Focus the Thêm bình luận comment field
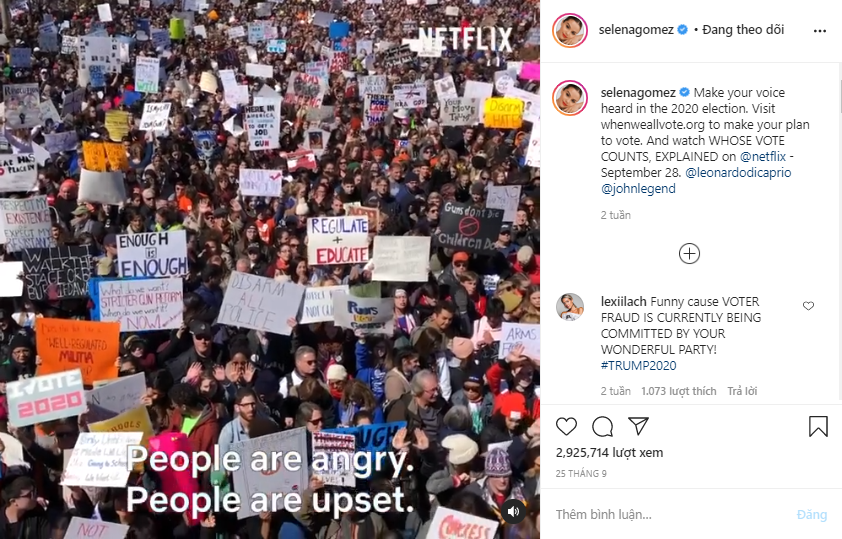The width and height of the screenshot is (842, 539). [671, 514]
